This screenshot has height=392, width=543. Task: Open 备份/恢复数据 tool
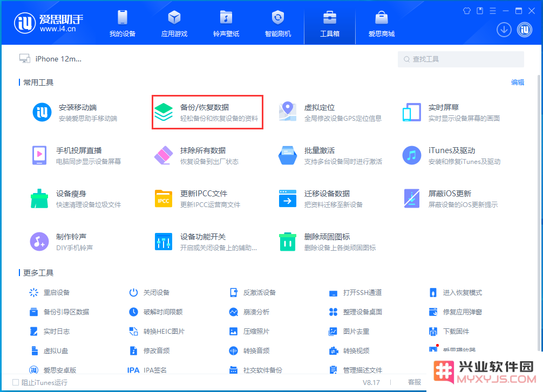click(207, 113)
